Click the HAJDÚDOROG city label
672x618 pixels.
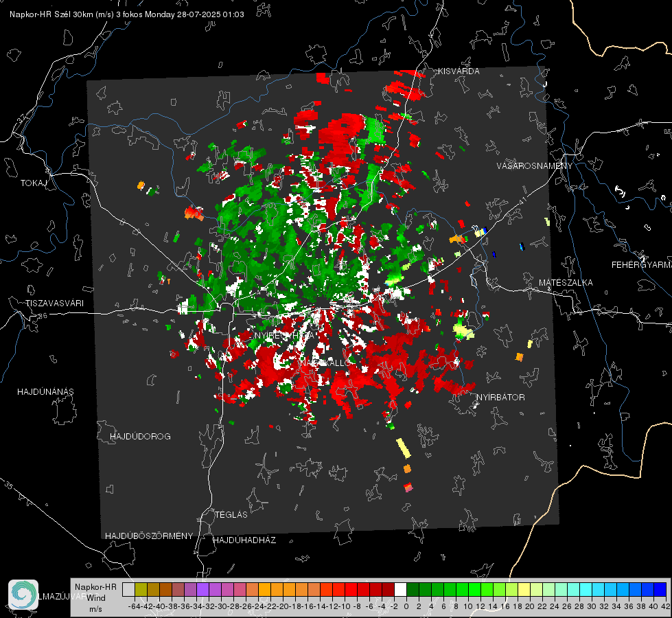140,437
